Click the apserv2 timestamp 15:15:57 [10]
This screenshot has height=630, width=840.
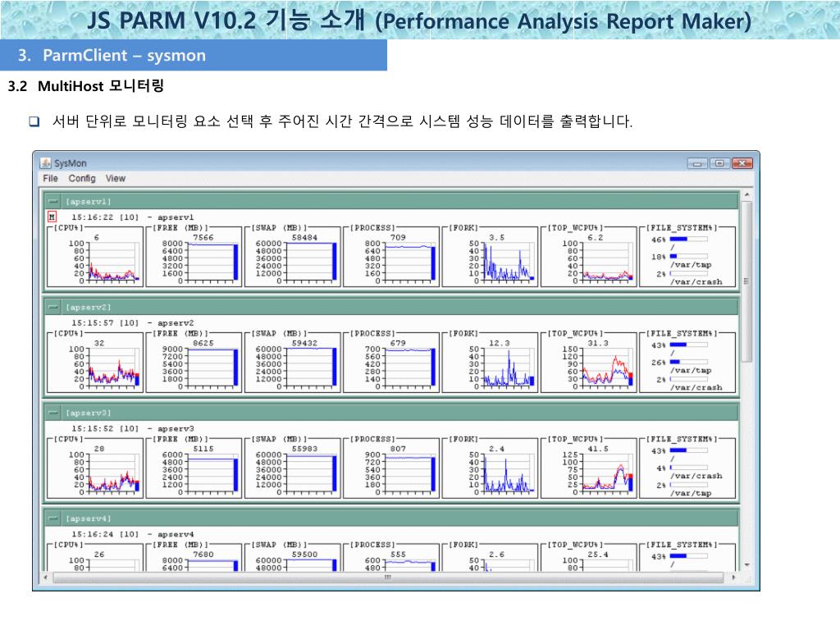tap(105, 322)
